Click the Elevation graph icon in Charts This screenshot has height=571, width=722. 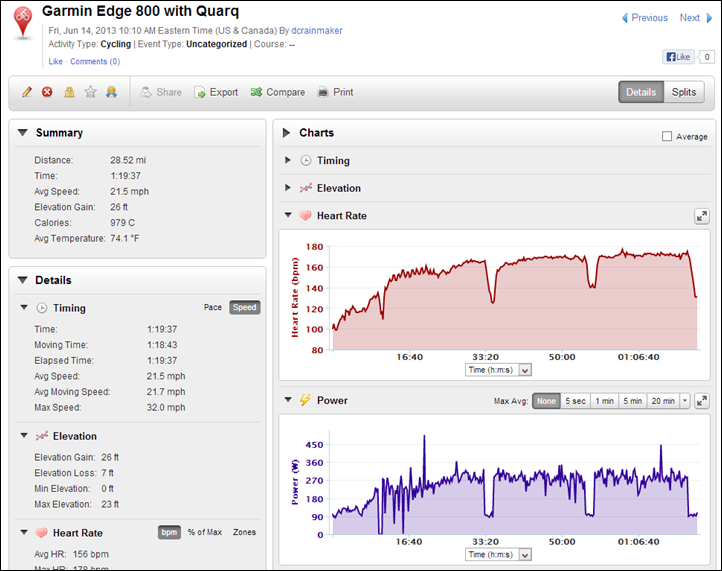(306, 188)
